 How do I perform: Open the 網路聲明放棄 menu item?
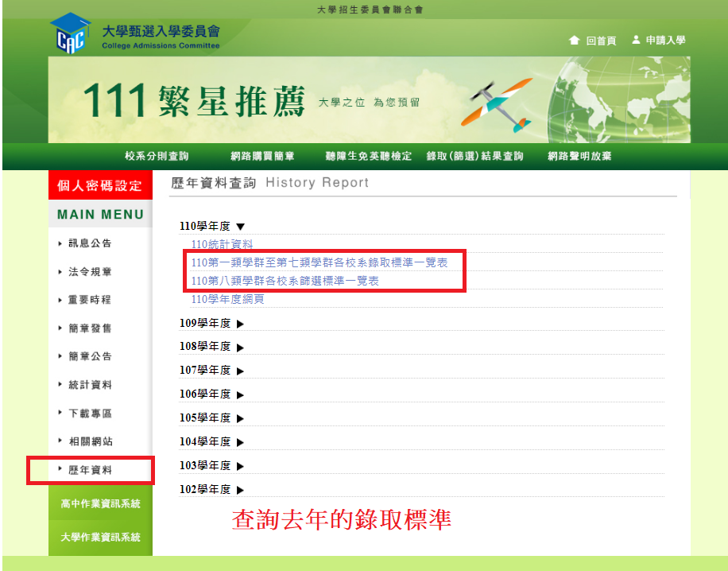[579, 156]
